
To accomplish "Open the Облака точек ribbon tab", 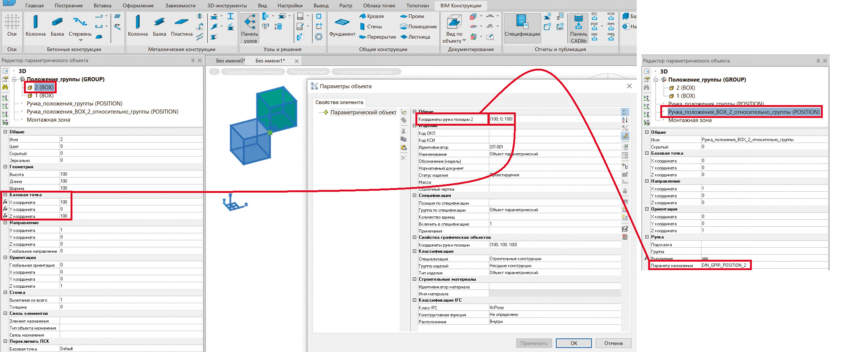I will [379, 6].
